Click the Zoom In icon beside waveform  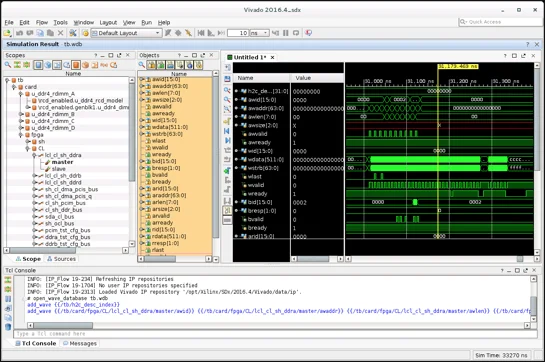pos(227,90)
